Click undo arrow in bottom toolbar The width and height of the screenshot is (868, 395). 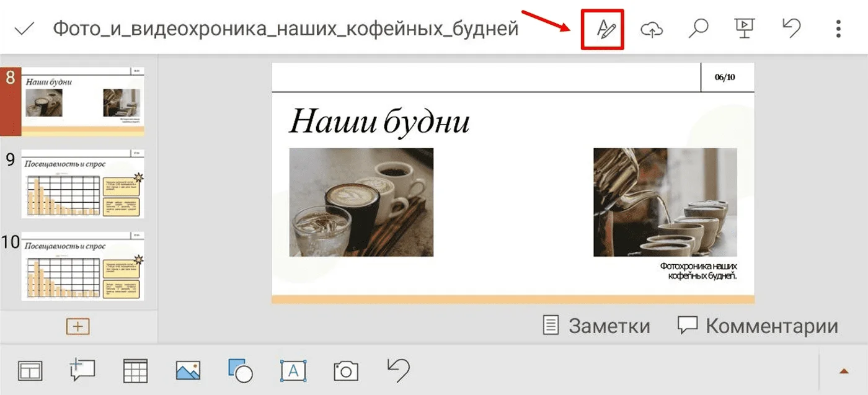(399, 370)
